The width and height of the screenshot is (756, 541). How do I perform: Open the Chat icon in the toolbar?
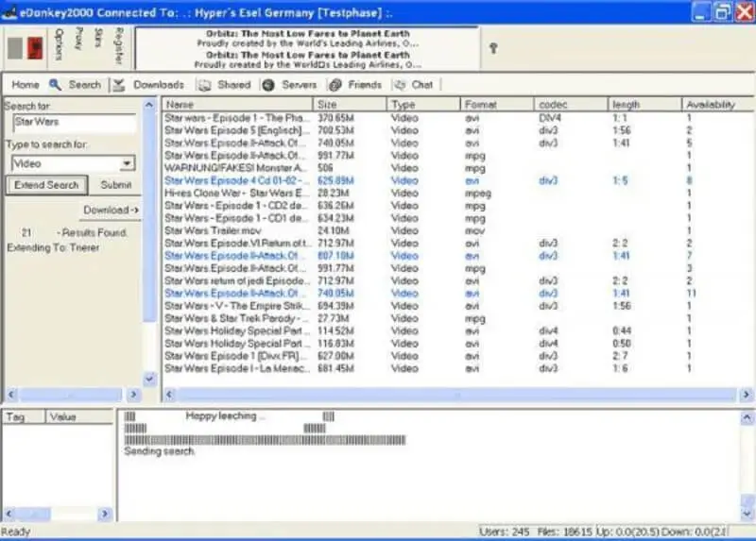(x=399, y=84)
